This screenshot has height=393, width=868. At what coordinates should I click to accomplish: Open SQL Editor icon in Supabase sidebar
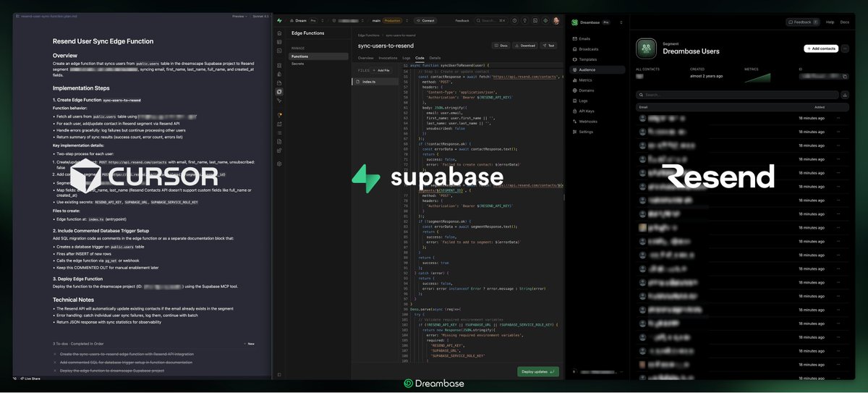tap(279, 51)
